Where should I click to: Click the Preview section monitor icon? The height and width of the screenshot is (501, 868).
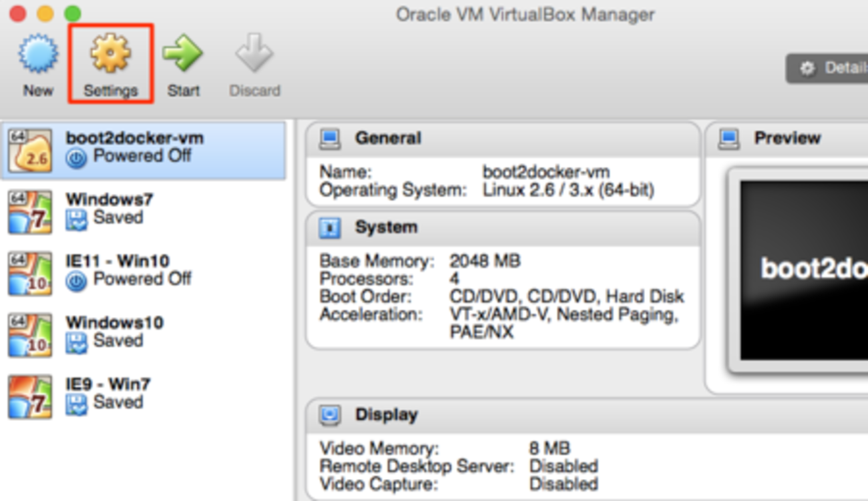tap(728, 139)
